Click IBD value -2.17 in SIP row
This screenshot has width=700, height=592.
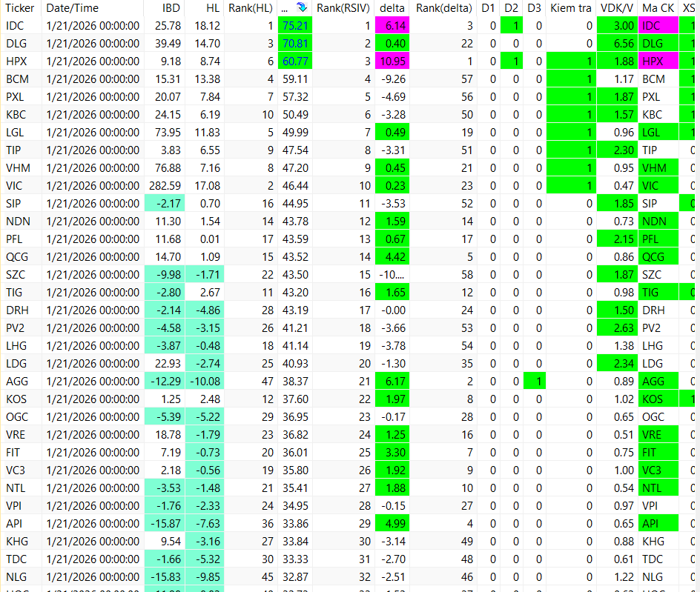coord(165,204)
